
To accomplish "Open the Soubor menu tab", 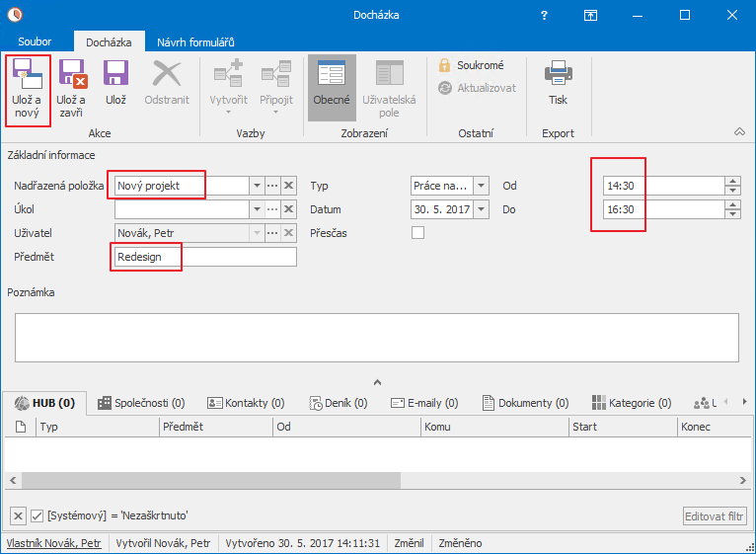I will 35,41.
